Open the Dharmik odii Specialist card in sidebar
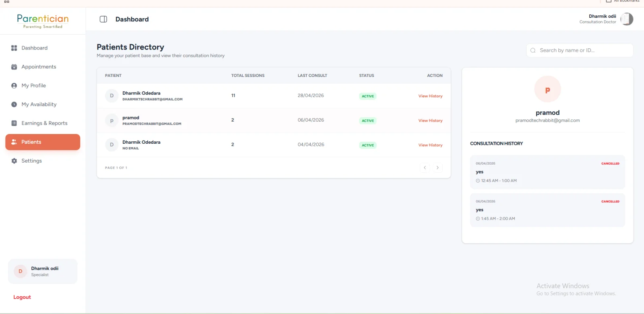Image resolution: width=644 pixels, height=314 pixels. pyautogui.click(x=43, y=271)
